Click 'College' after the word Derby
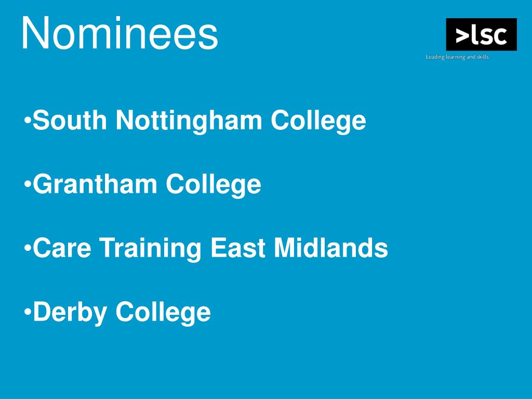The image size is (532, 399). (163, 312)
